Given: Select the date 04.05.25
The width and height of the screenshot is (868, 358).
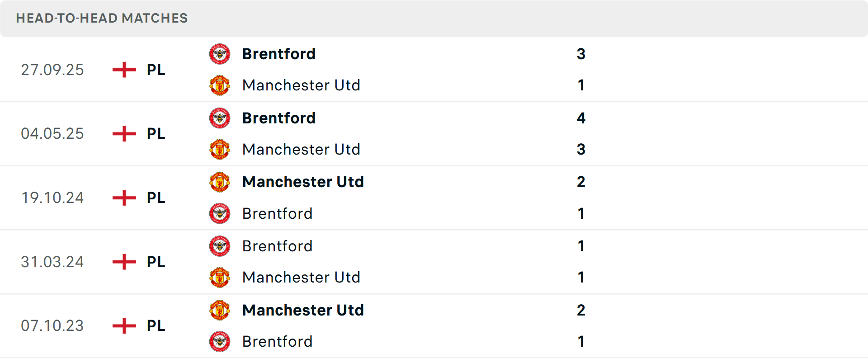Looking at the screenshot, I should point(52,134).
